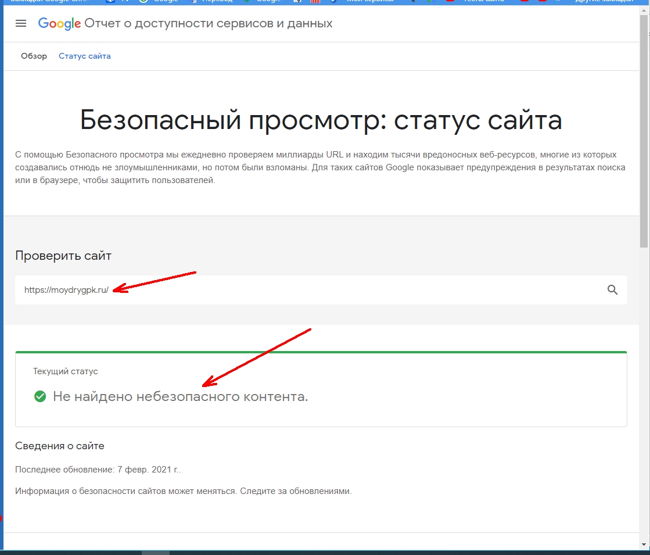
Task: Click the magnifier search icon
Action: 612,290
